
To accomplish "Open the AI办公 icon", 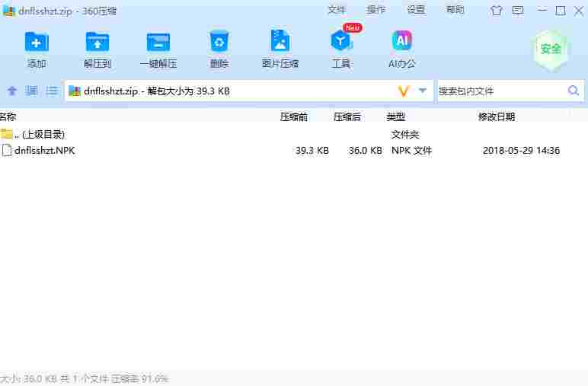I will [x=401, y=40].
